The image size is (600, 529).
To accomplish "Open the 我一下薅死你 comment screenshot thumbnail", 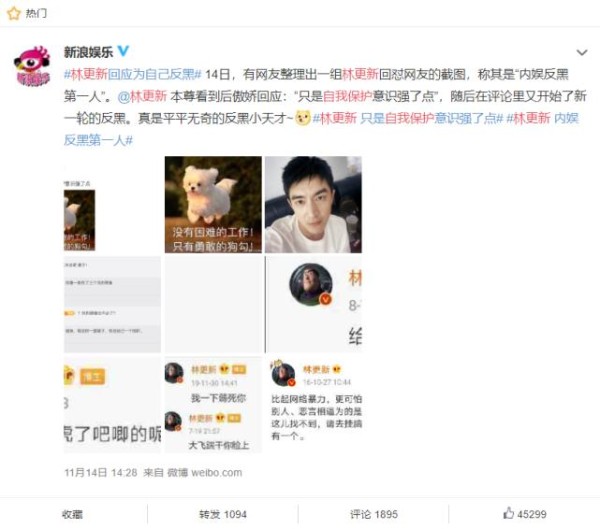I will tap(213, 405).
